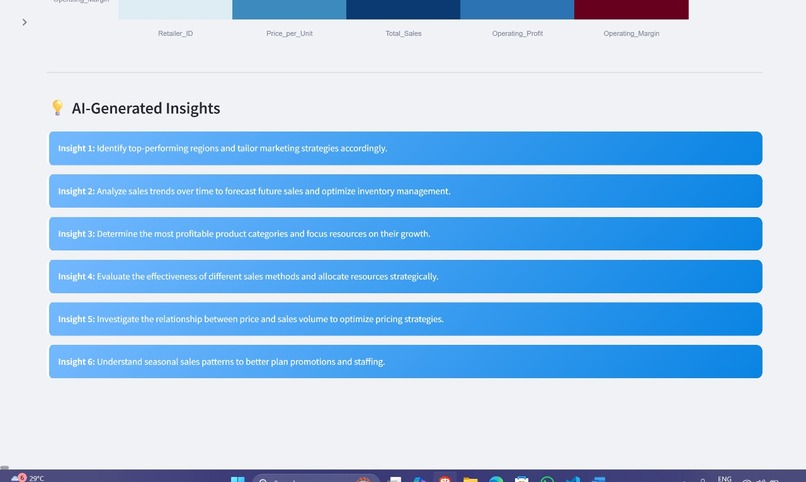Click the ENG language indicator in system tray
806x482 pixels.
tap(724, 478)
